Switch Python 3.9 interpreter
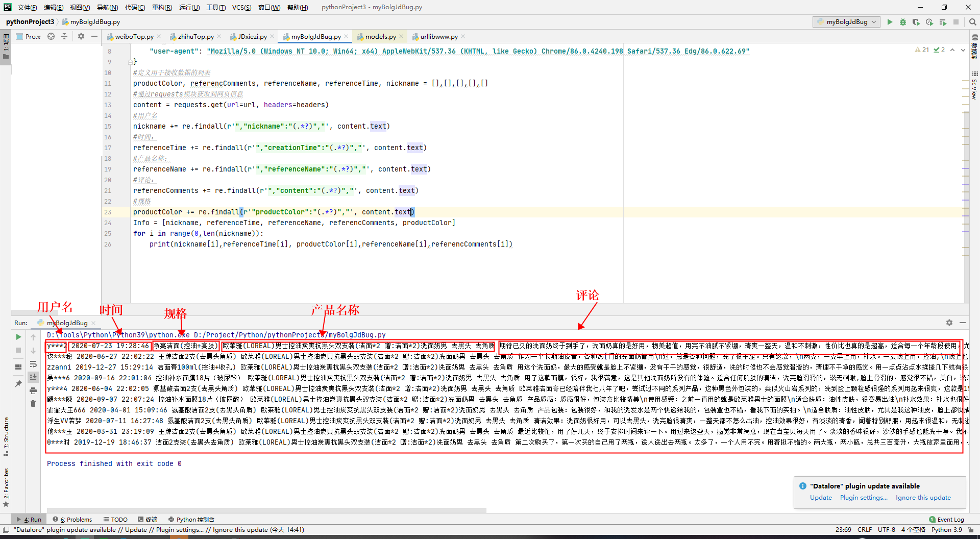 (946, 530)
